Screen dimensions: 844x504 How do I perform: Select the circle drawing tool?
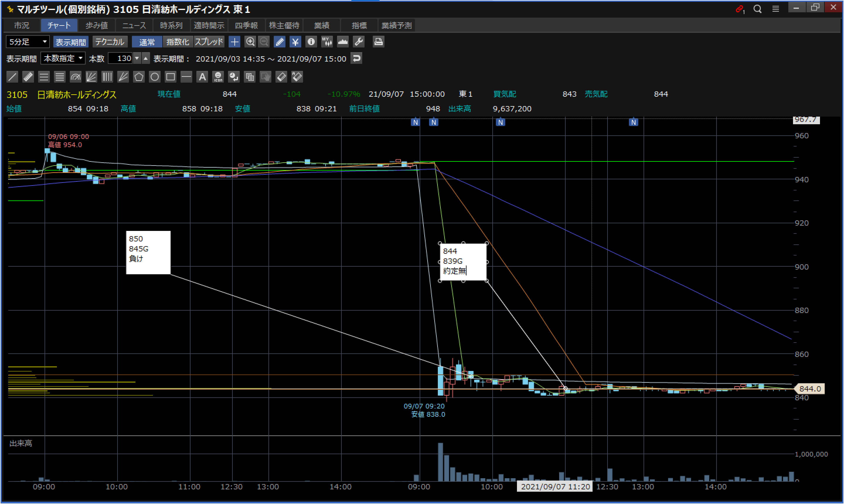tap(154, 77)
